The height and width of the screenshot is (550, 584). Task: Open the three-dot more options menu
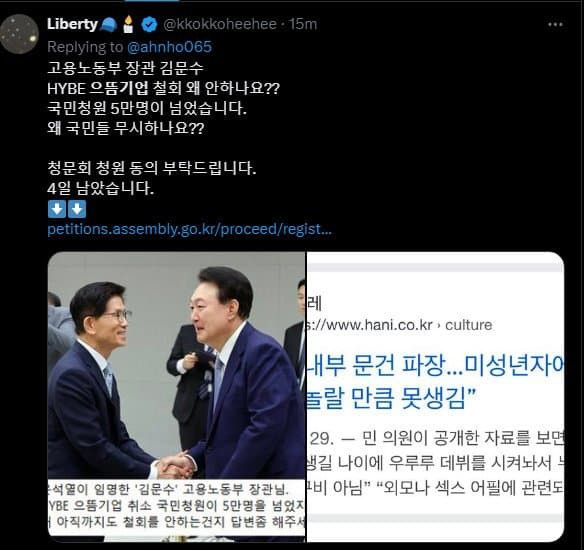(555, 25)
